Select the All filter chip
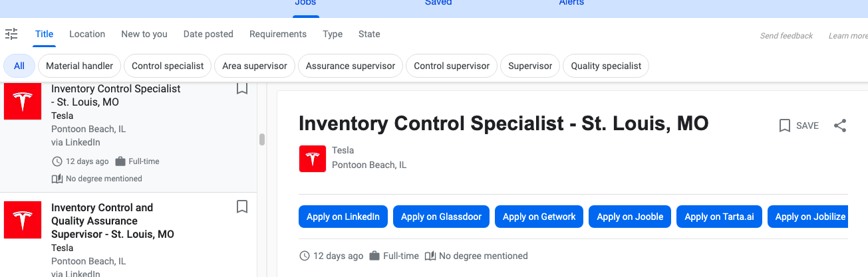Viewport: 868px width, 277px height. click(19, 66)
